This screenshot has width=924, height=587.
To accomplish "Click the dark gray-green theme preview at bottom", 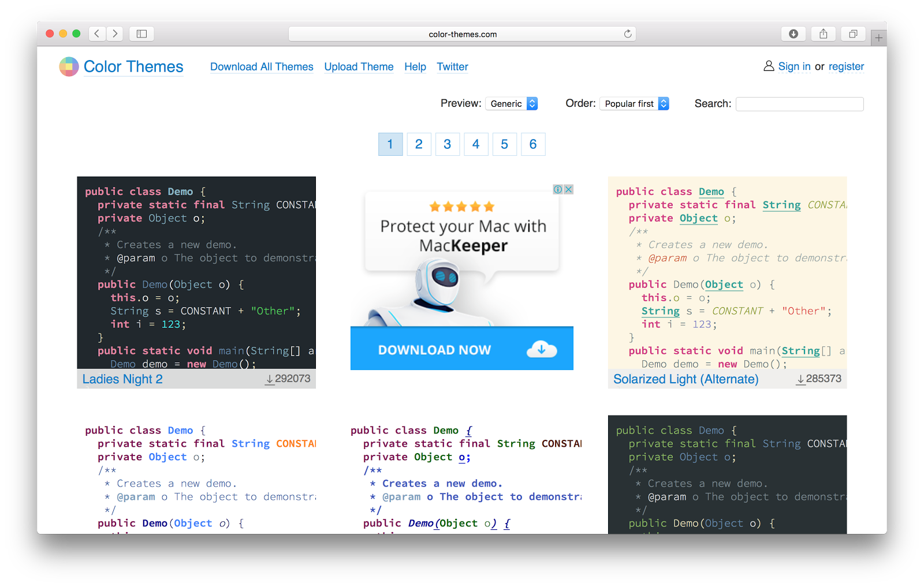I will (x=727, y=474).
